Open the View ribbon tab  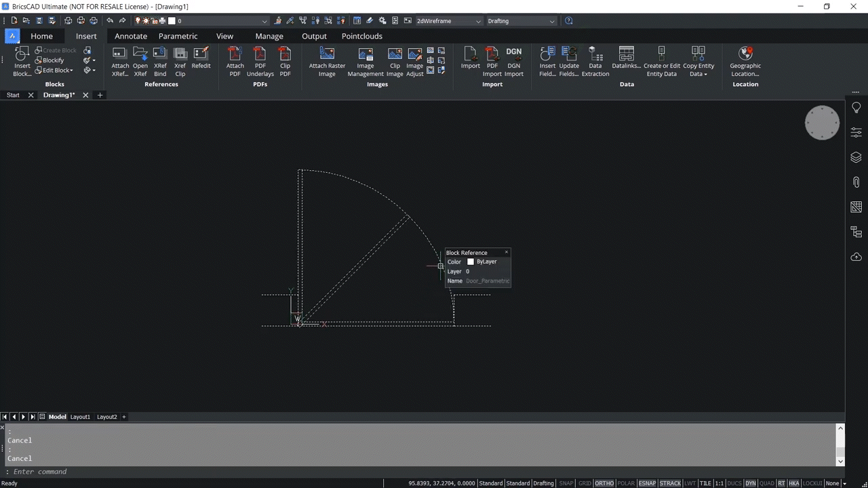(x=224, y=36)
